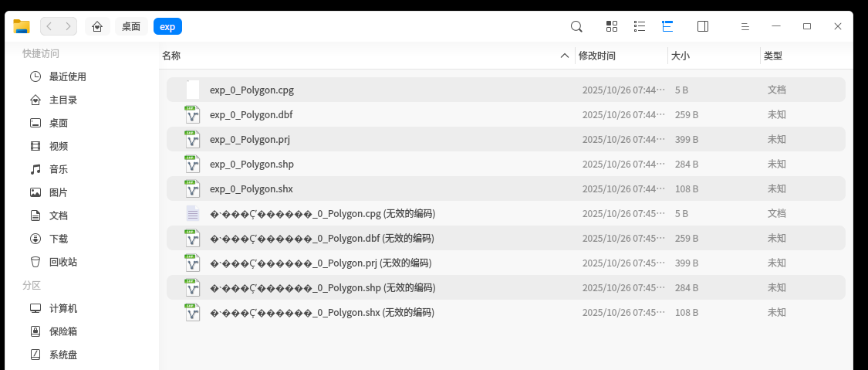Image resolution: width=868 pixels, height=370 pixels.
Task: Click the 文档 type of exp_0_Polygon.cpg
Action: point(777,90)
